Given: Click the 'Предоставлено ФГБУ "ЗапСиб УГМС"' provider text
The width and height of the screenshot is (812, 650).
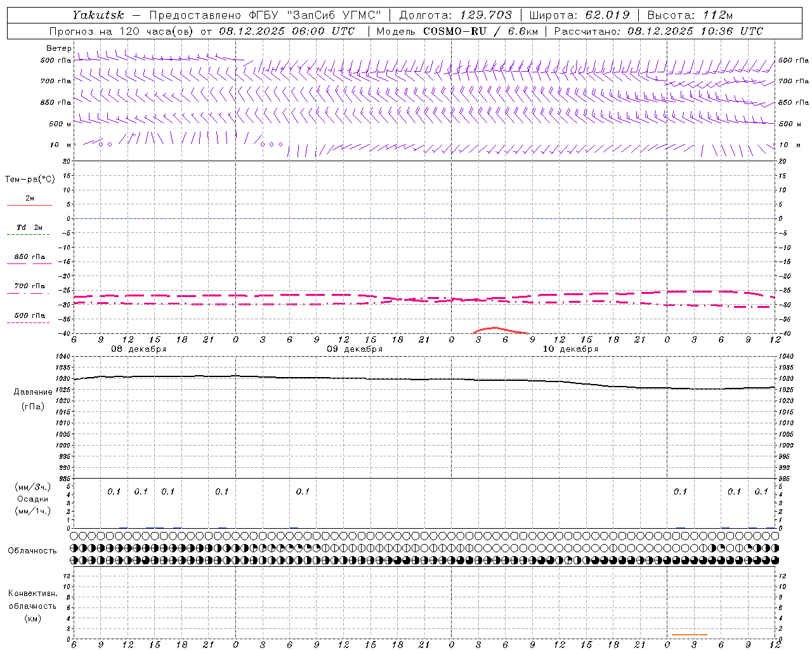Looking at the screenshot, I should 265,15.
